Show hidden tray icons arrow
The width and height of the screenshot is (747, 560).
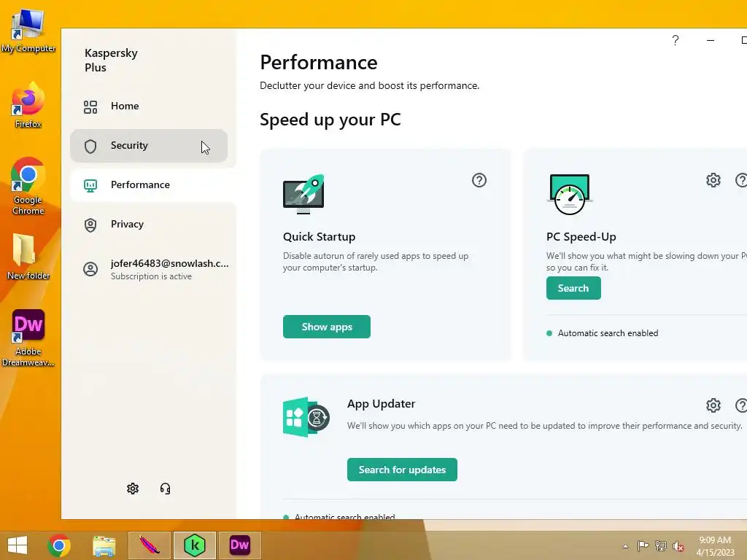click(x=625, y=546)
